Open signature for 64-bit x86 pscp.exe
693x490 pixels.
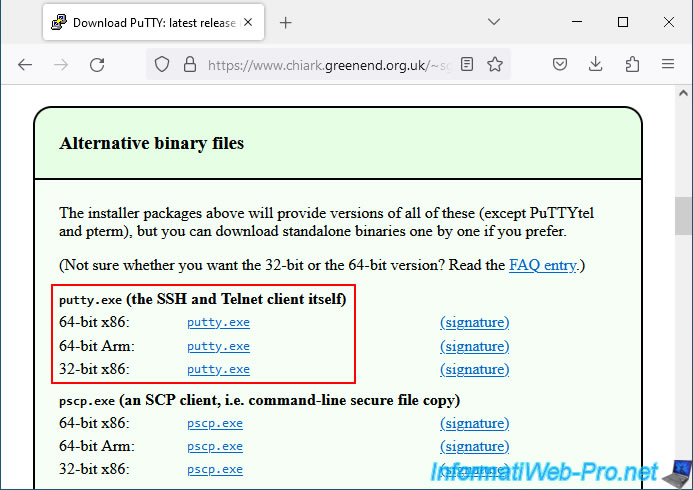coord(475,423)
